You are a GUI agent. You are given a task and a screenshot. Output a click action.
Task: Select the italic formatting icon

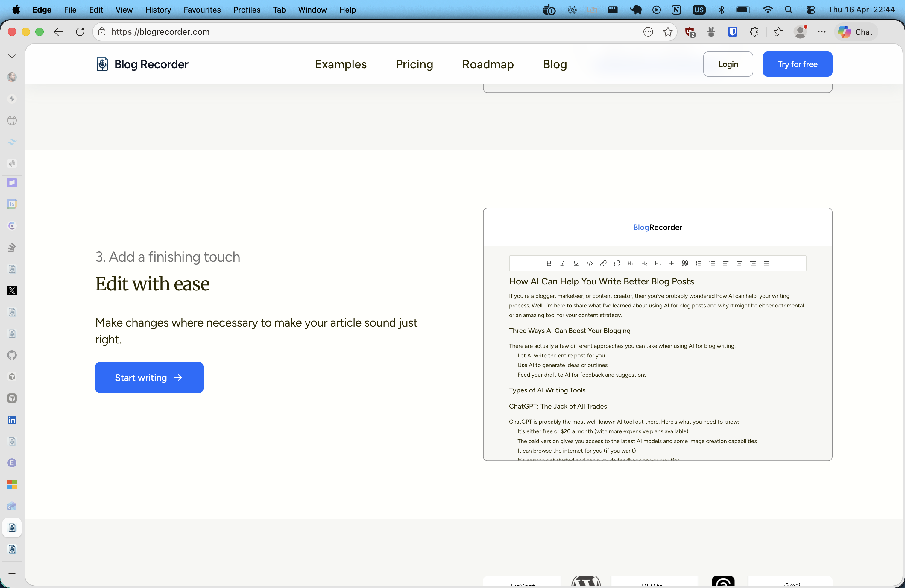coord(562,263)
